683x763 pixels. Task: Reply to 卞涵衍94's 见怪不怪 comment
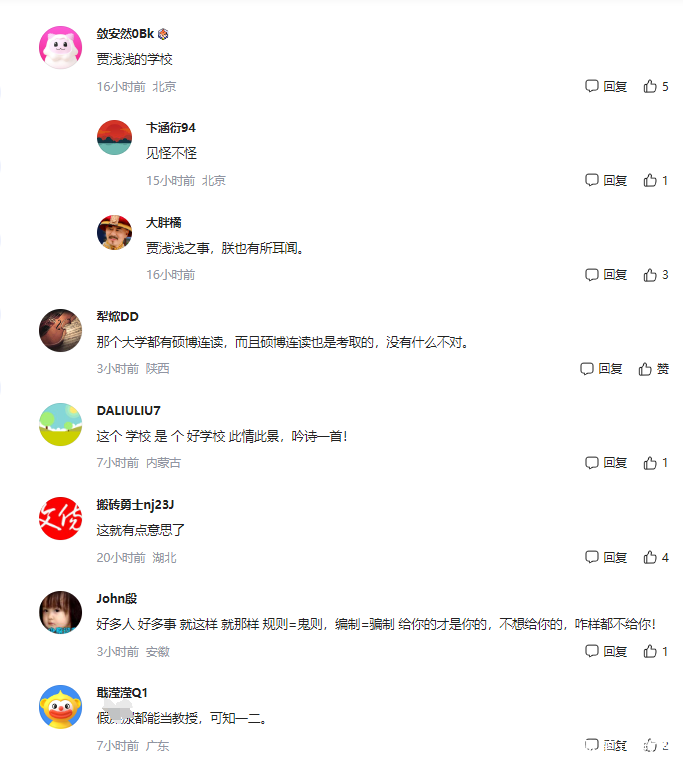coord(606,181)
